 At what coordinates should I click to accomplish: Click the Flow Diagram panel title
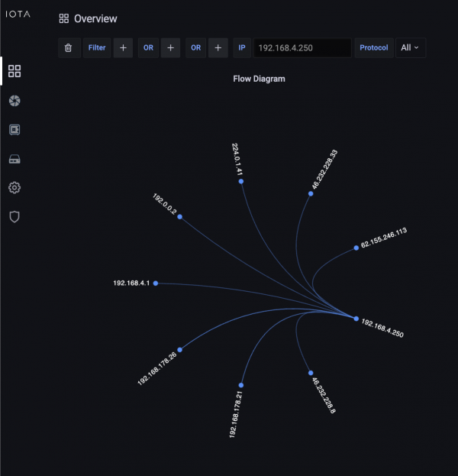tap(259, 79)
